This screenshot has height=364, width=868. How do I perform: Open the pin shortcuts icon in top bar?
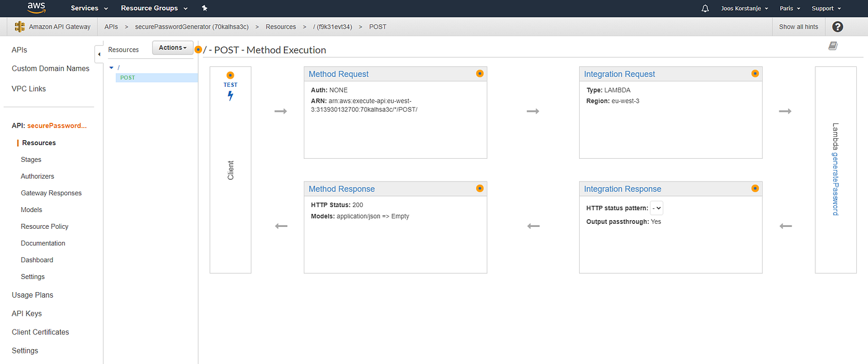tap(205, 9)
